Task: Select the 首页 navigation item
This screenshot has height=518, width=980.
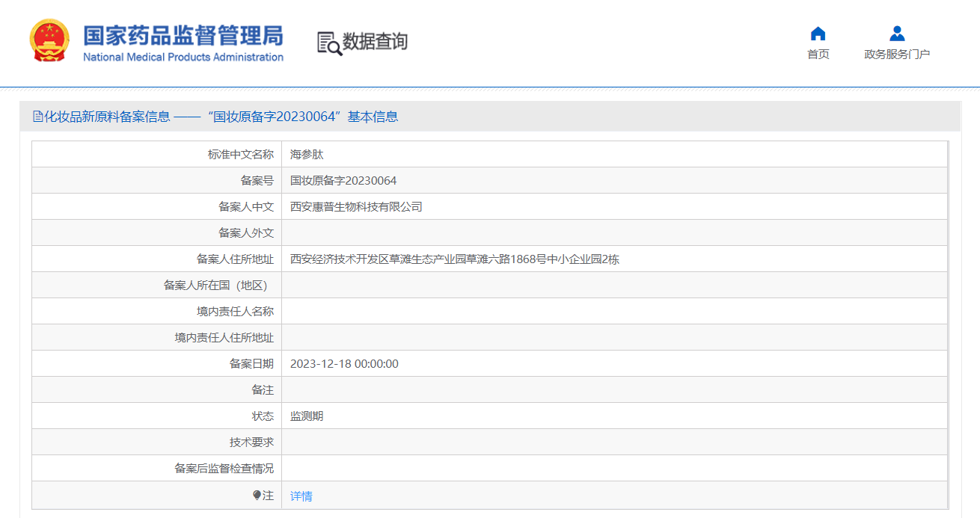Action: [818, 53]
